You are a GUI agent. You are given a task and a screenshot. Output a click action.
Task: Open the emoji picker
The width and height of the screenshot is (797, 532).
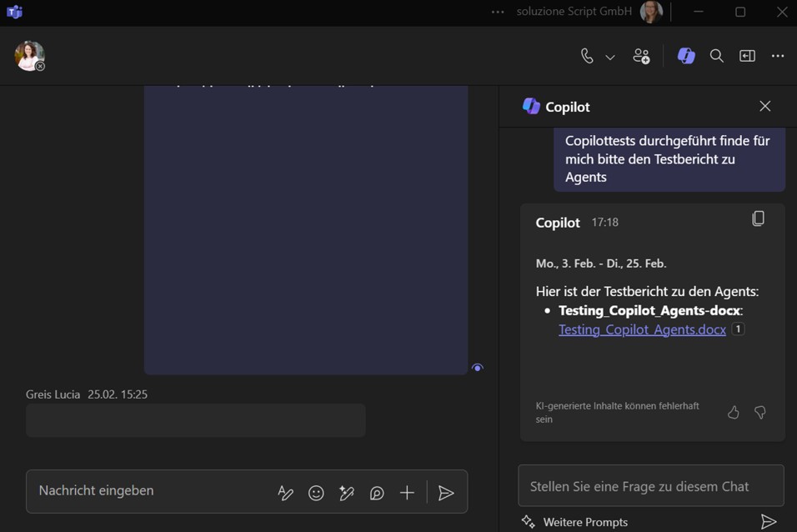(x=316, y=493)
